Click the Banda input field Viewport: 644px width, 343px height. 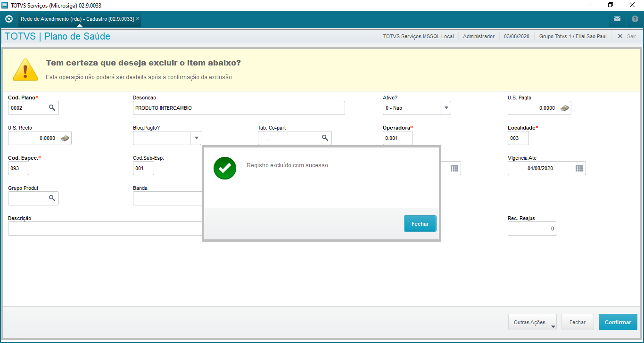(168, 198)
